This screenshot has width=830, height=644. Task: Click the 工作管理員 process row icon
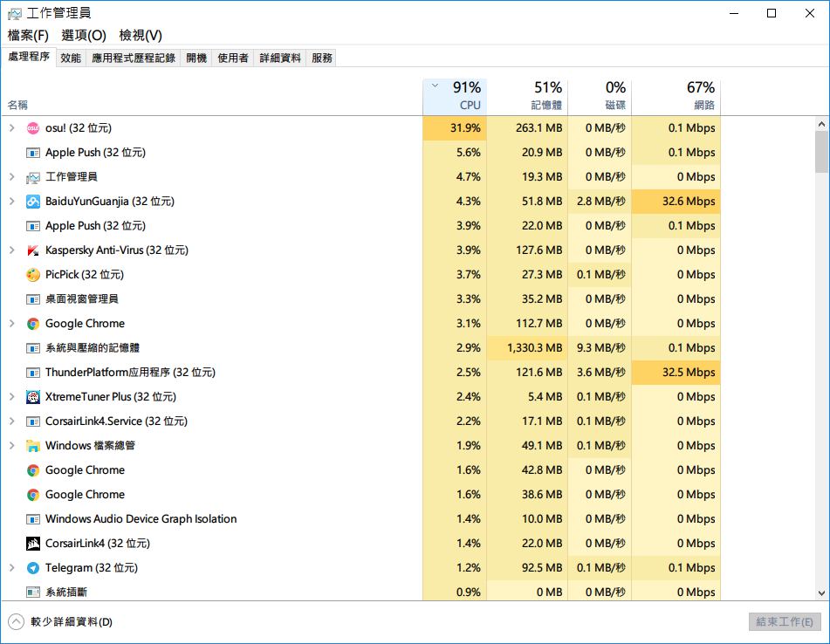[33, 177]
